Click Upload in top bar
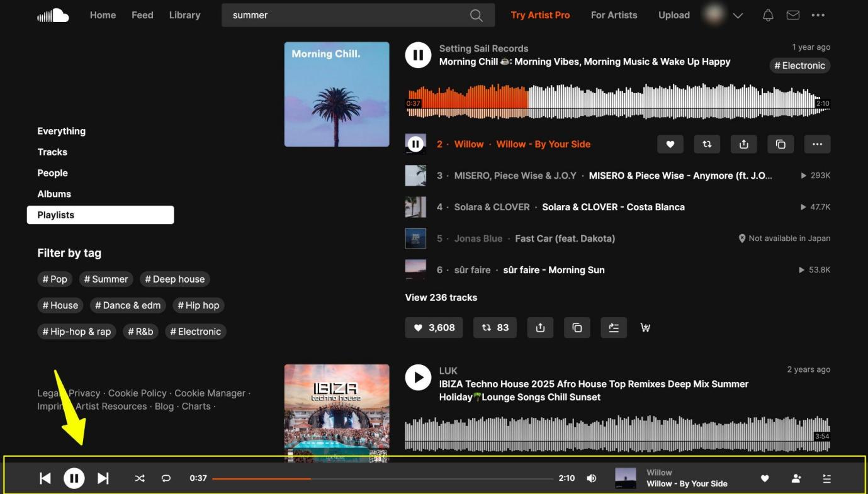This screenshot has height=494, width=868. point(674,15)
